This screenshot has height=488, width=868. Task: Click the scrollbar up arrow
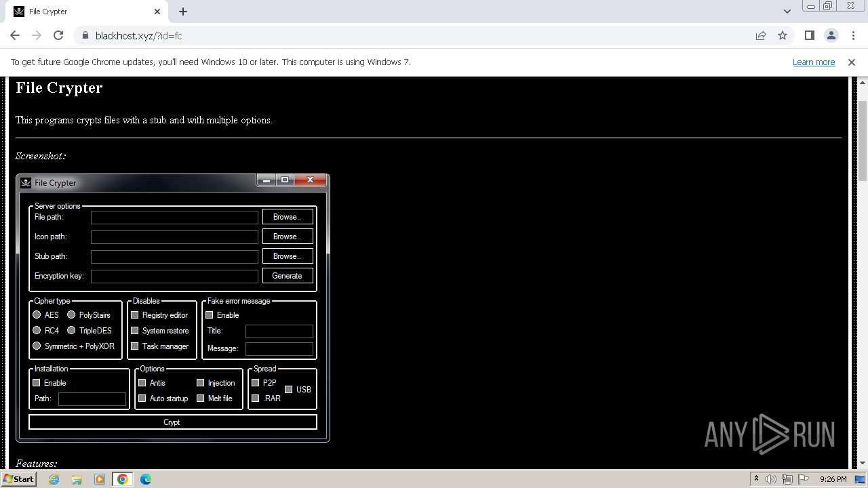coord(863,82)
